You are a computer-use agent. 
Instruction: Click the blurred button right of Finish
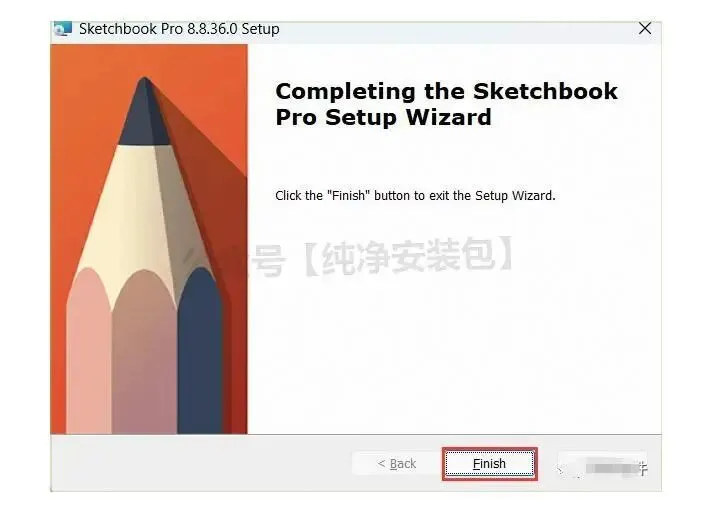(602, 465)
